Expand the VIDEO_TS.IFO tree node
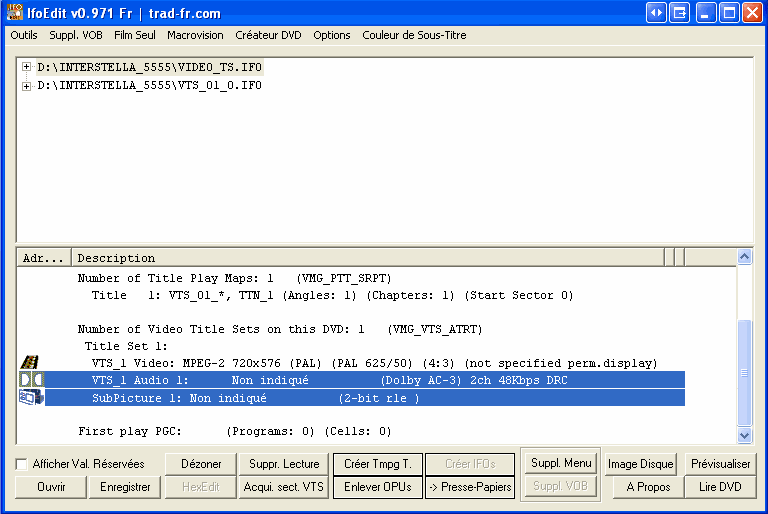 [x=26, y=68]
